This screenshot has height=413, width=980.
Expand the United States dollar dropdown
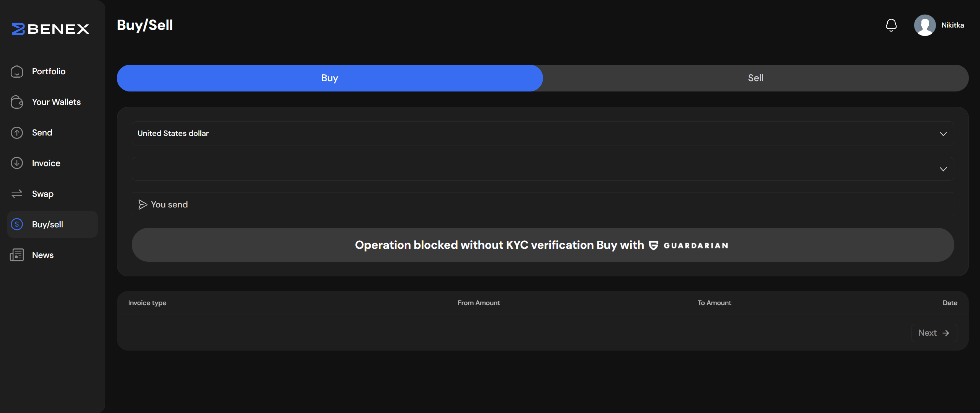(536, 134)
